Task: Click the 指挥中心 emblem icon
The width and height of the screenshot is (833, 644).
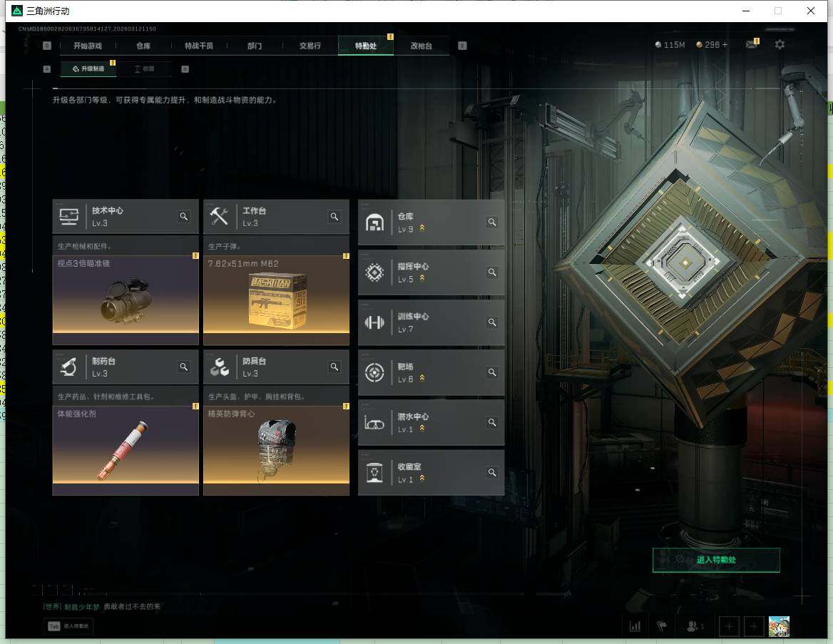Action: coord(374,272)
